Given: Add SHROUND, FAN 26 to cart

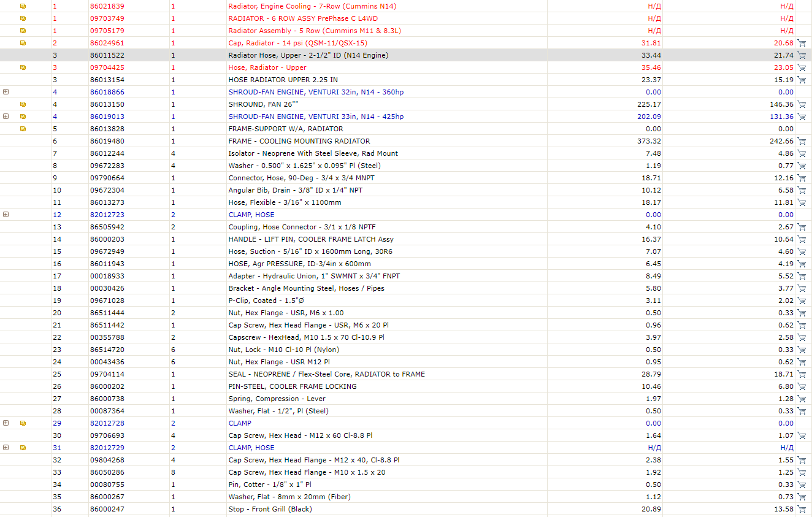Looking at the screenshot, I should [x=802, y=104].
